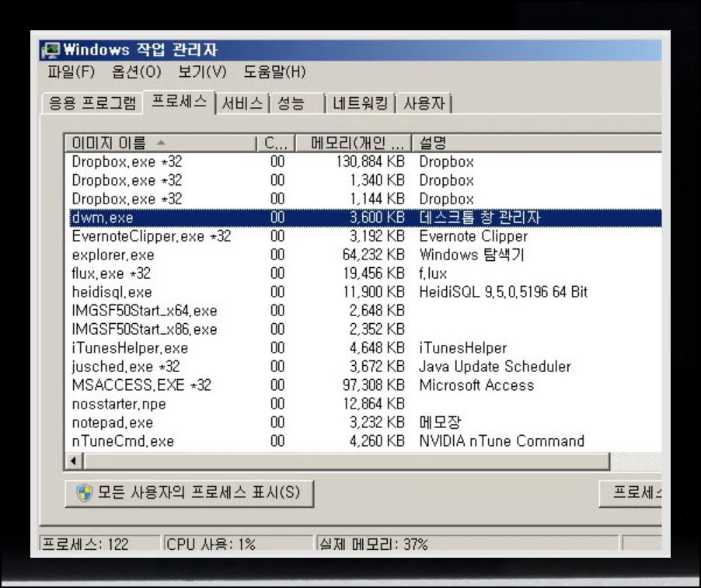Switch to the 서비스 tab
Image resolution: width=701 pixels, height=588 pixels.
coord(242,103)
